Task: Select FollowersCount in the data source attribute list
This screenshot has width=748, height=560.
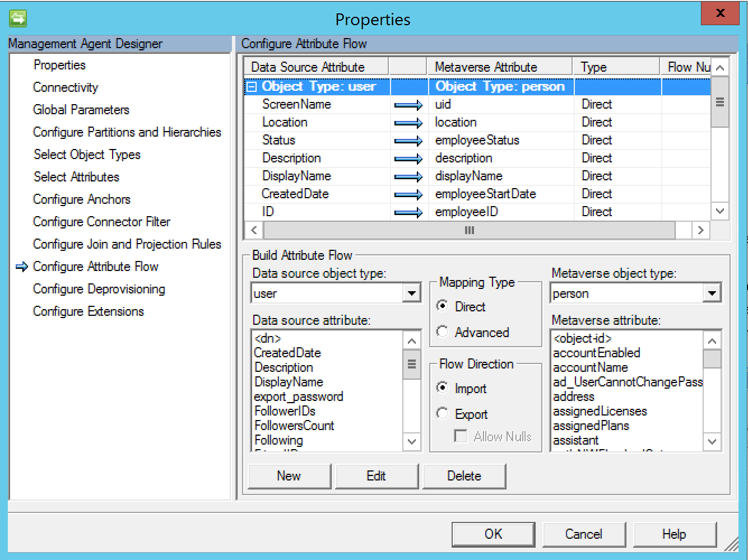Action: pyautogui.click(x=294, y=426)
